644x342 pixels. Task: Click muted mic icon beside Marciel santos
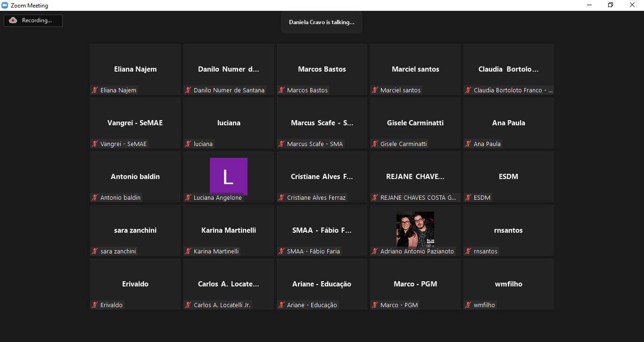tap(375, 90)
